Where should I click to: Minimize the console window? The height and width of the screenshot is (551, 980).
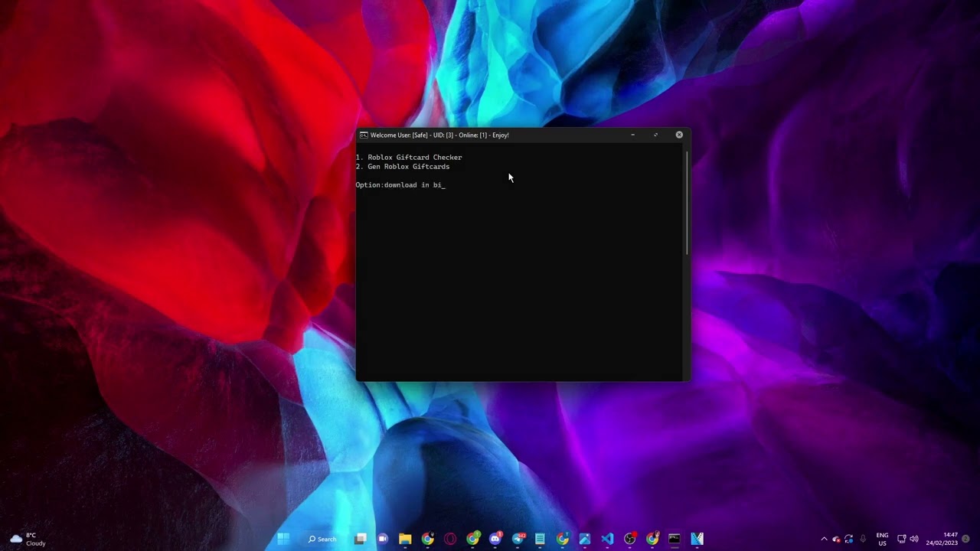[x=632, y=135]
